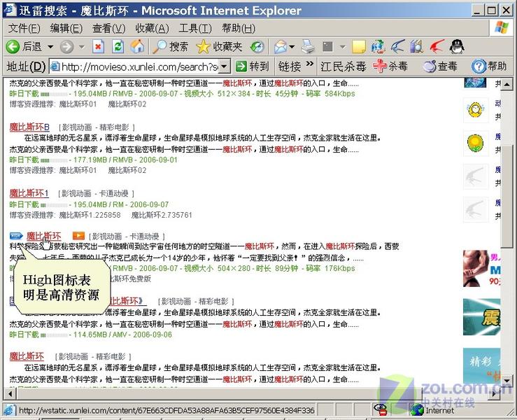Click the blue figure toolbar icon
This screenshot has width=517, height=420.
point(378,46)
